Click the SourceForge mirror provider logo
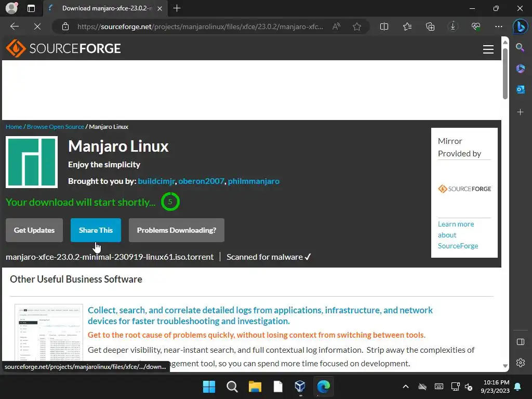532x399 pixels. 464,189
